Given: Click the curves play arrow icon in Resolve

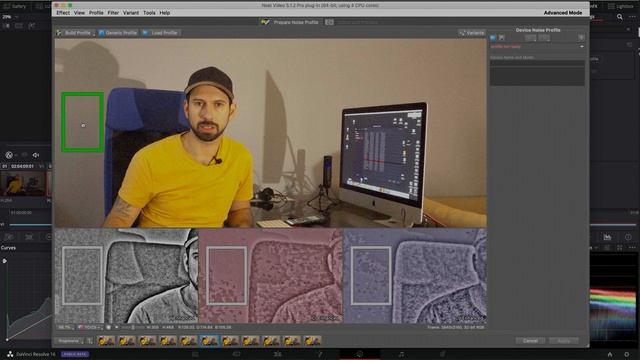Looking at the screenshot, I should (4, 260).
